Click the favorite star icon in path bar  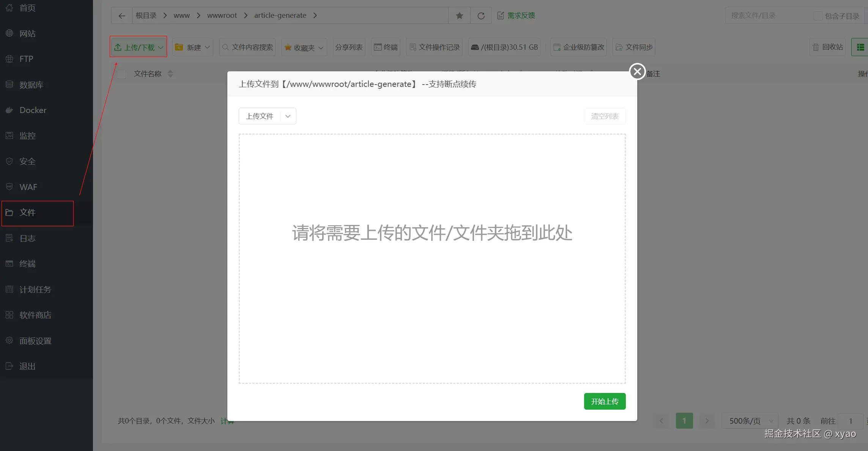[x=459, y=16]
